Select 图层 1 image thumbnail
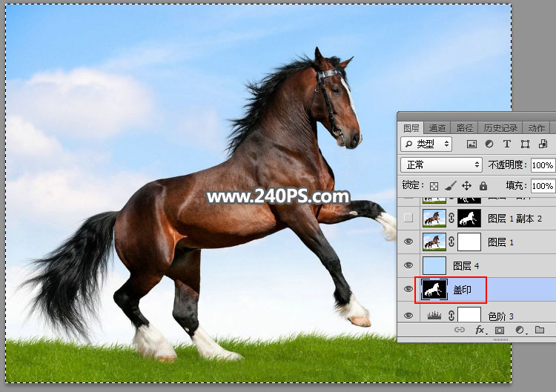This screenshot has height=392, width=556. 434,242
